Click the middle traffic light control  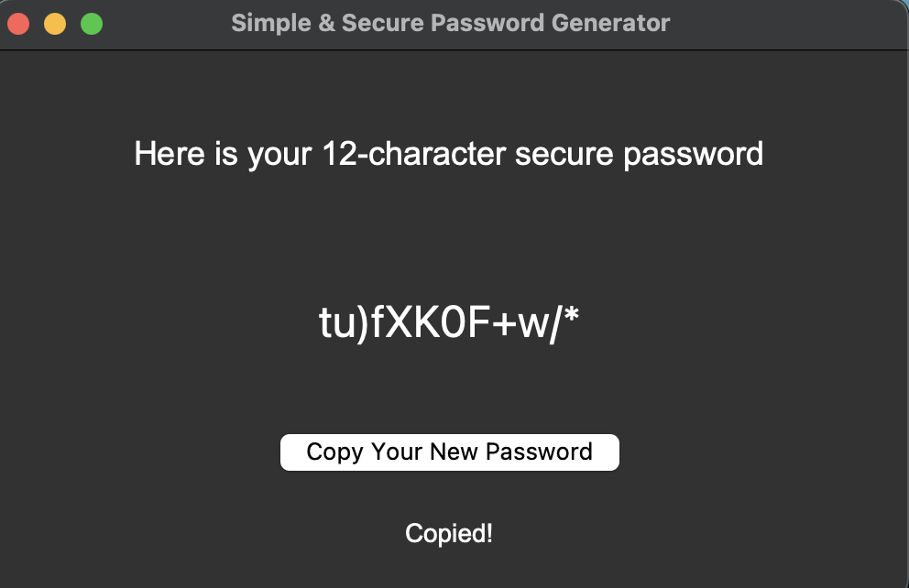(55, 23)
